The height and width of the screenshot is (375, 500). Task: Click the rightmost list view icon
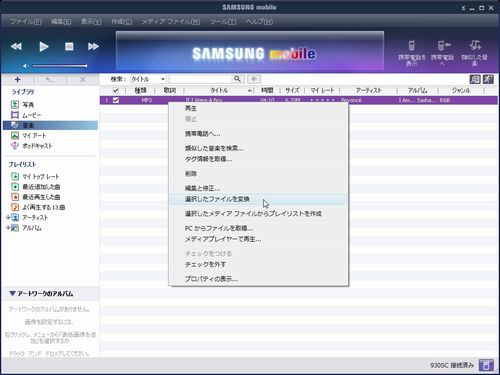click(488, 79)
